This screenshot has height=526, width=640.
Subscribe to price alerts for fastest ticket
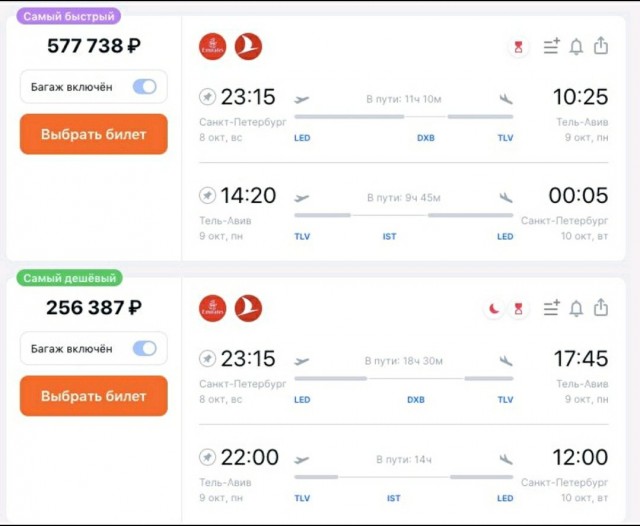[576, 46]
